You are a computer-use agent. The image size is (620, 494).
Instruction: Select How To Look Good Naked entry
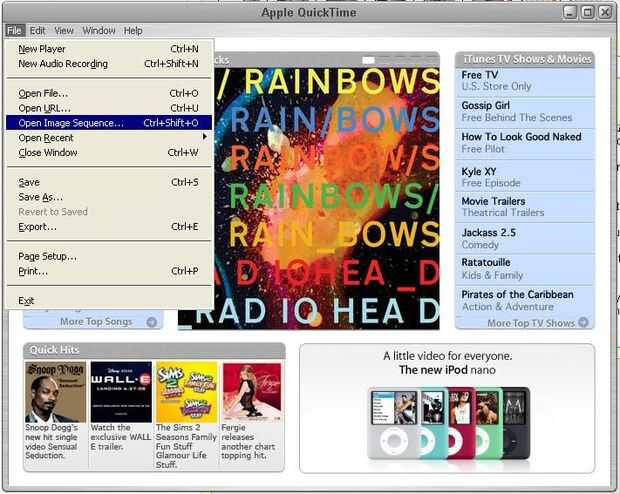(525, 143)
